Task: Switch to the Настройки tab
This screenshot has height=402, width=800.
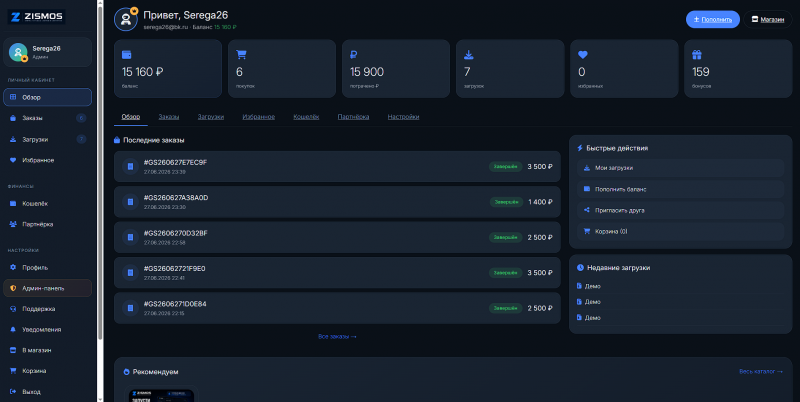Action: point(403,117)
